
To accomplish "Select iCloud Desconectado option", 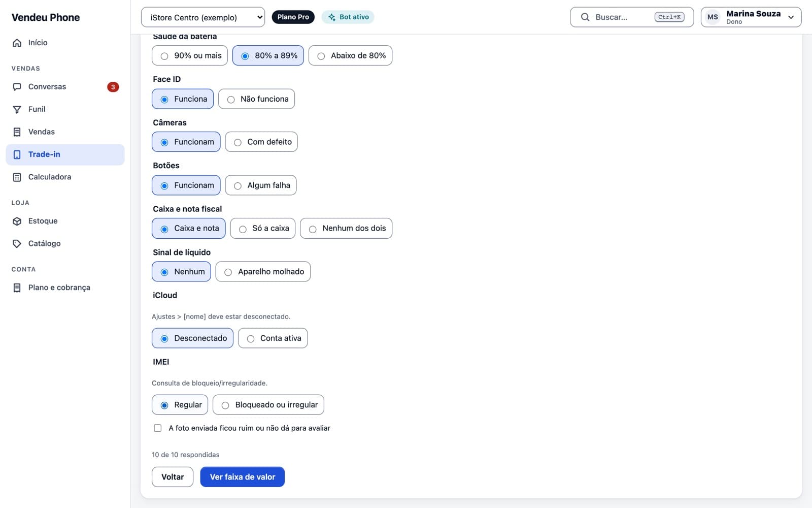I will click(192, 338).
